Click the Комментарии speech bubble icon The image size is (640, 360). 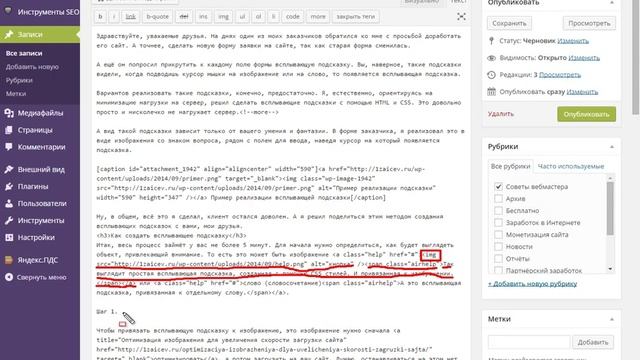point(9,147)
